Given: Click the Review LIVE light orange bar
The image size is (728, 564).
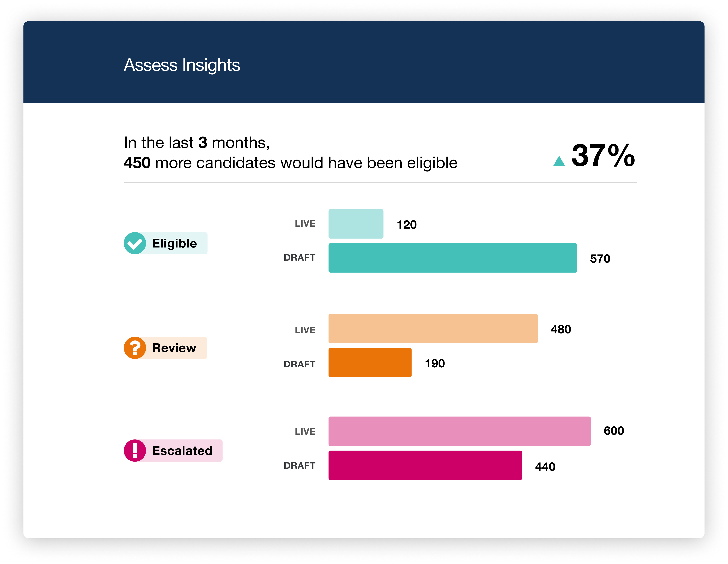Looking at the screenshot, I should point(433,329).
